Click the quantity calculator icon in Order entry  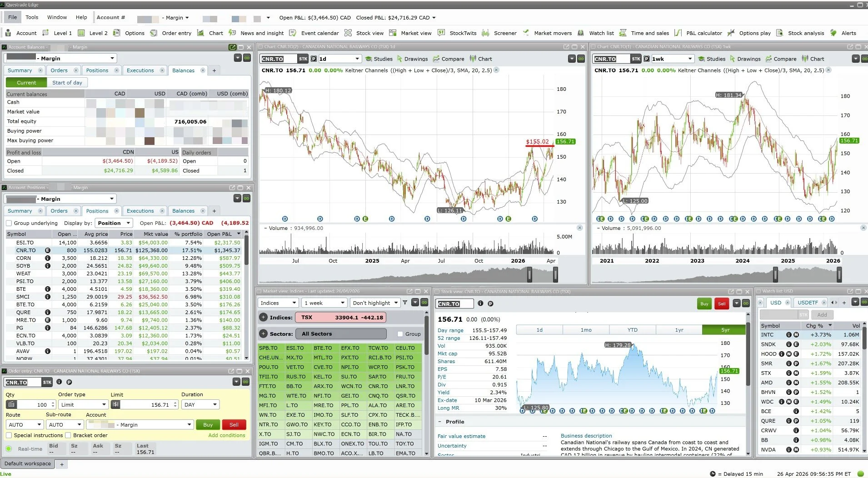pos(12,404)
